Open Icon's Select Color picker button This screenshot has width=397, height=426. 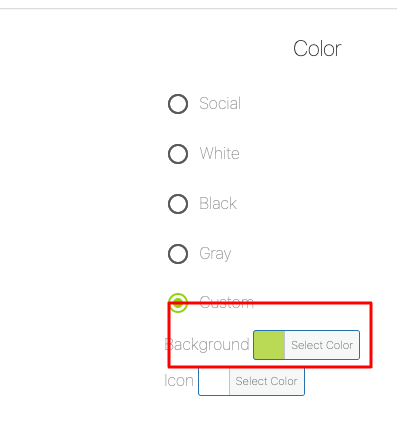(x=266, y=381)
